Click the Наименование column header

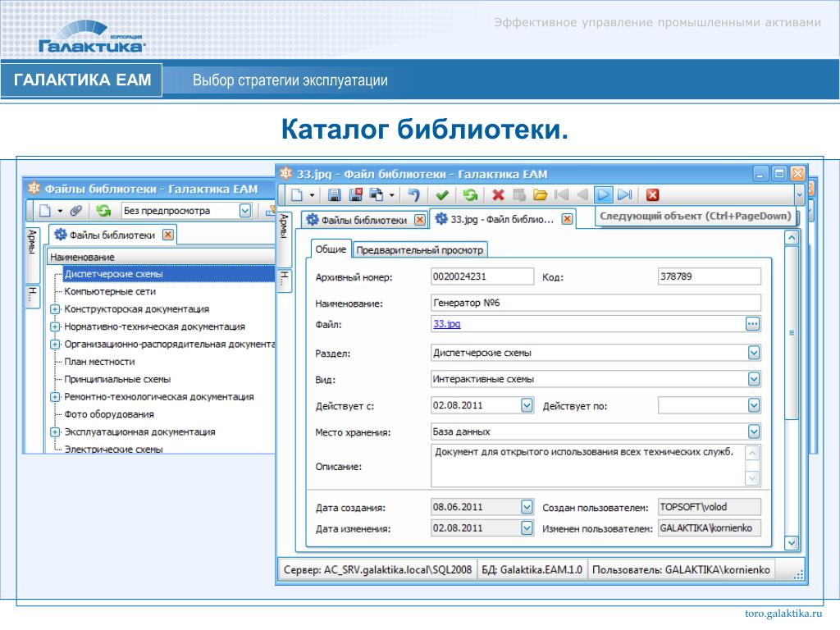[161, 257]
